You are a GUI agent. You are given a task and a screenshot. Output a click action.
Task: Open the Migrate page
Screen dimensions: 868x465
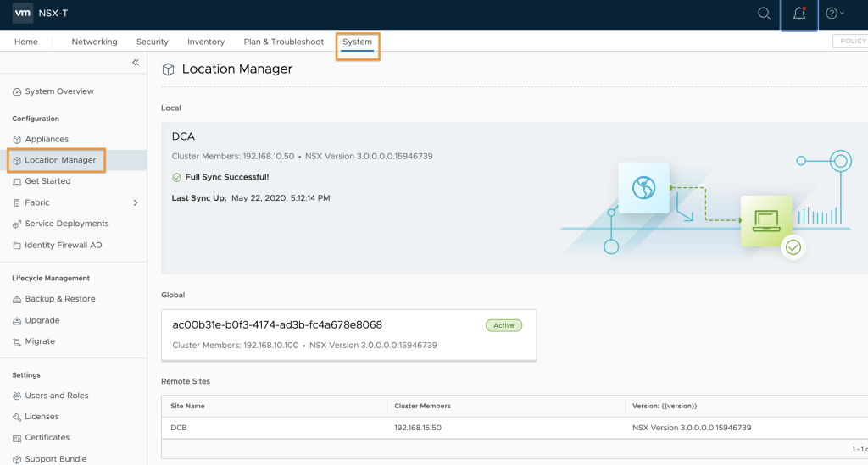click(40, 341)
